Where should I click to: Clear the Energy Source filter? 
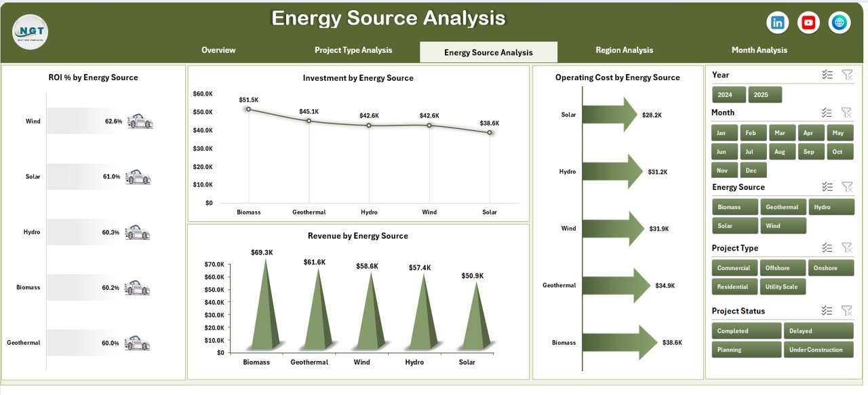(x=846, y=186)
